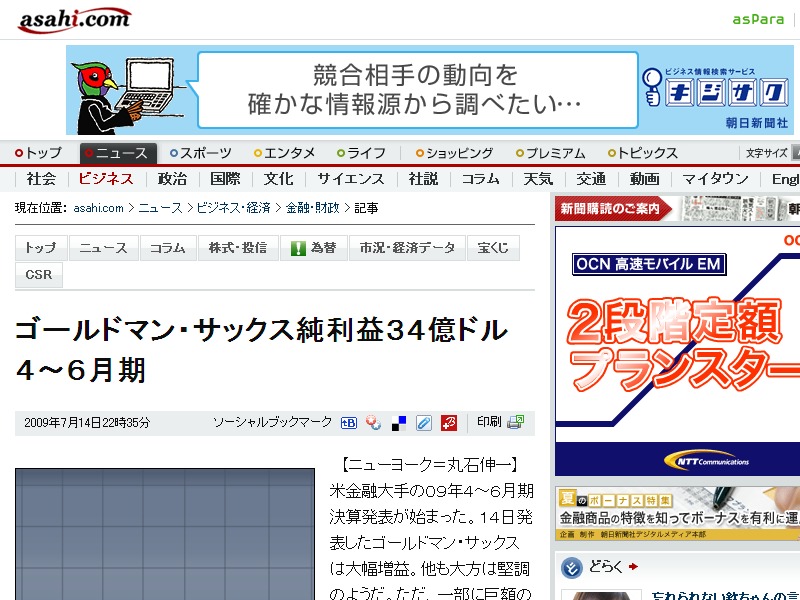Open the エンタメ tab
This screenshot has height=600, width=800.
click(285, 153)
